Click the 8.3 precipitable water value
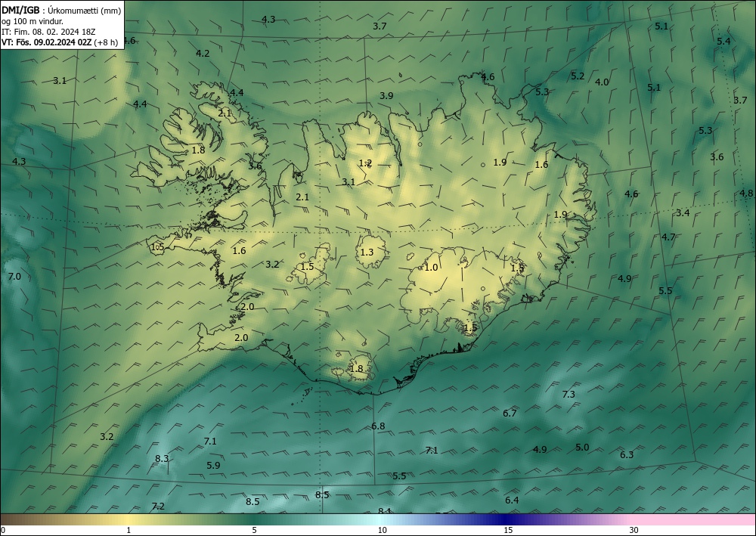The height and width of the screenshot is (536, 756). (162, 458)
